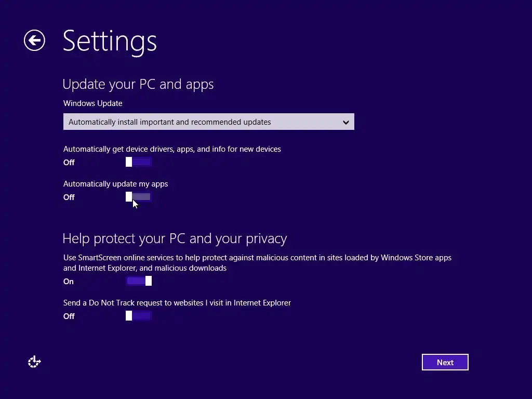532x399 pixels.
Task: Click 'Off' status under update my apps
Action: [x=69, y=197]
